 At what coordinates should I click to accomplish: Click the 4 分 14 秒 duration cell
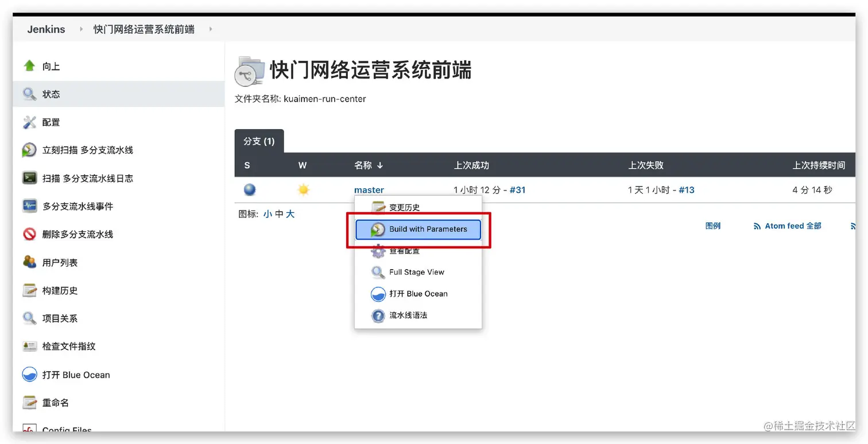[x=812, y=190]
